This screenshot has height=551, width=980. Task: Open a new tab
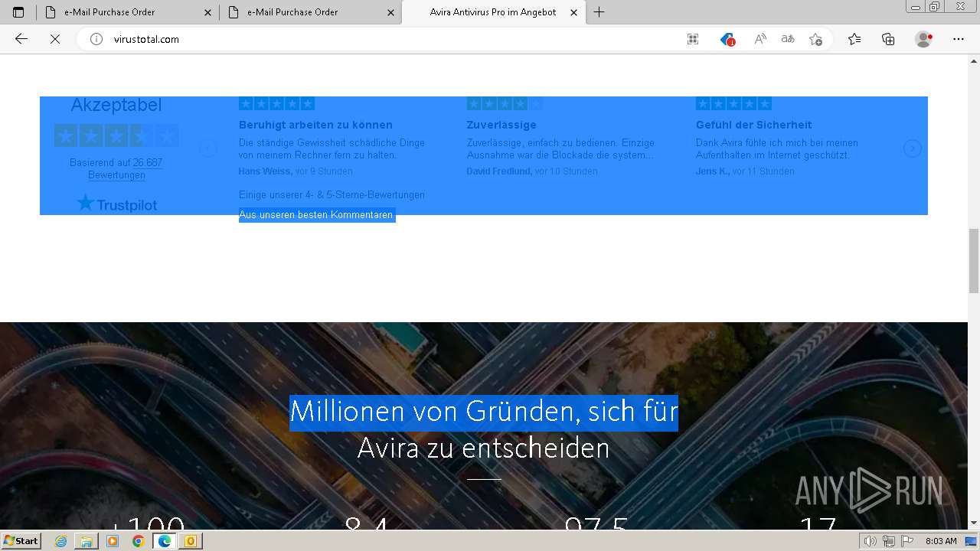(599, 12)
